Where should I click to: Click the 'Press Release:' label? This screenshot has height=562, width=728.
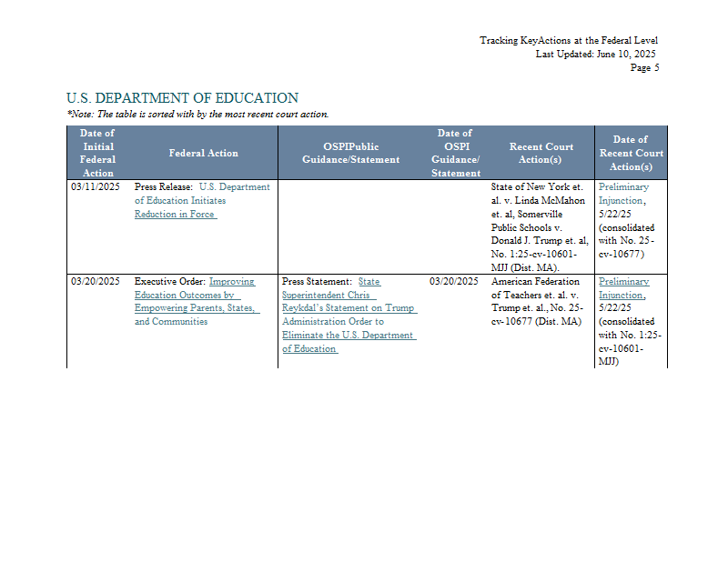(164, 187)
